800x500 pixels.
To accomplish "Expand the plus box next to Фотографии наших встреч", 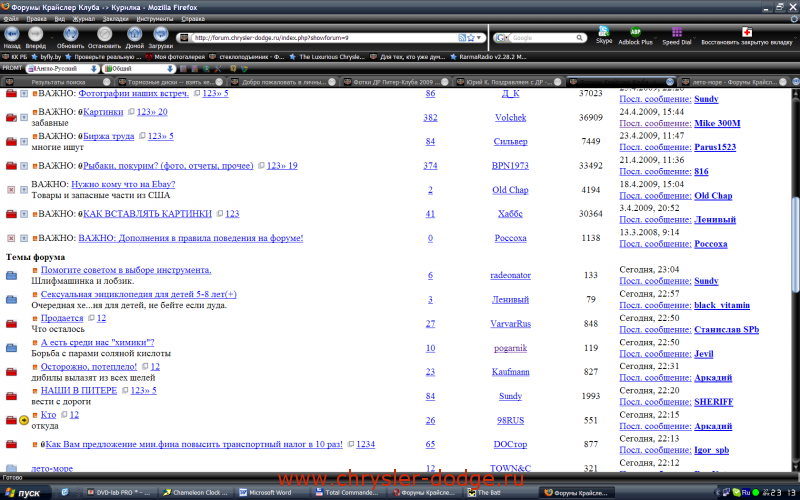I will [24, 94].
